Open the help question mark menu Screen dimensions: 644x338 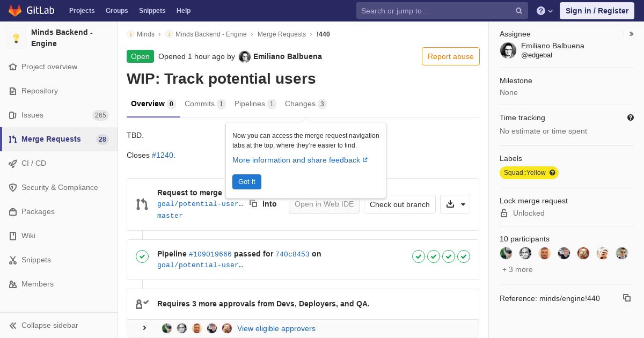pos(545,11)
